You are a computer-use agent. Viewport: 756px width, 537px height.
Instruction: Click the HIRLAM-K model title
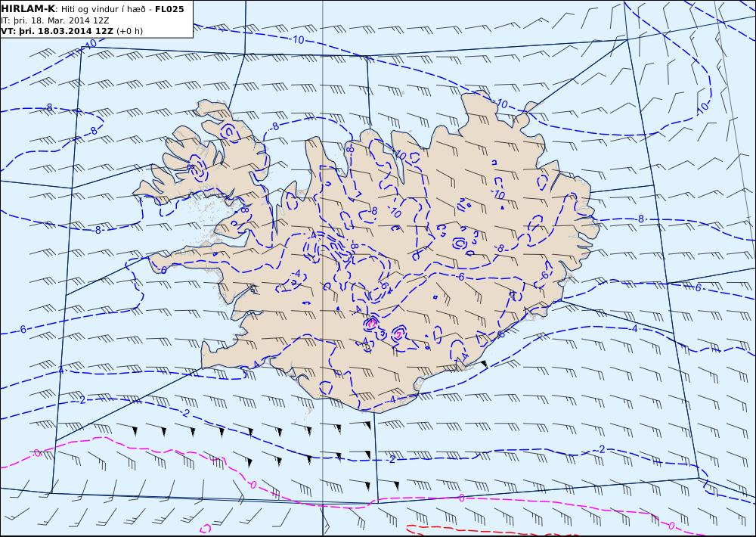[28, 9]
